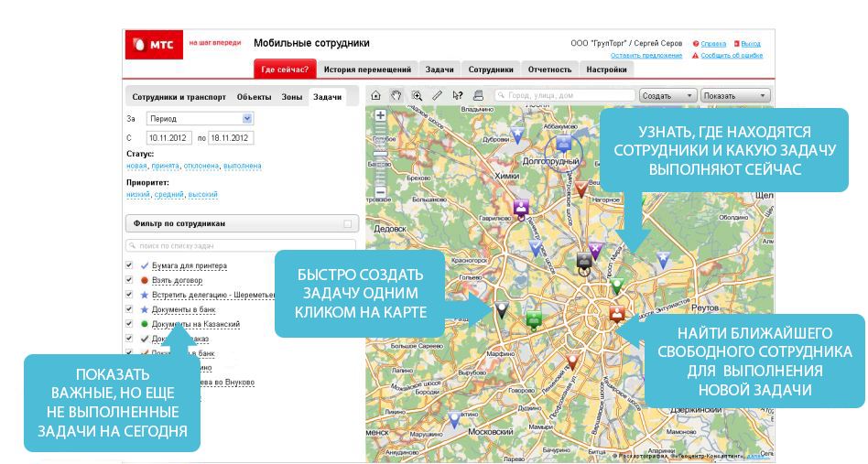Uncheck the Документы на Казанский checkbox
The image size is (868, 464).
tap(129, 324)
